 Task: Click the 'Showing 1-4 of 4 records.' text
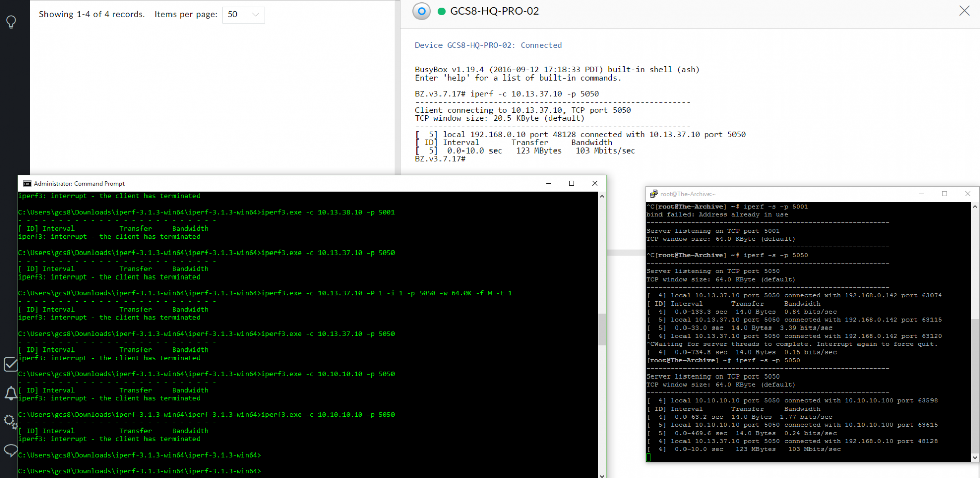click(x=92, y=14)
